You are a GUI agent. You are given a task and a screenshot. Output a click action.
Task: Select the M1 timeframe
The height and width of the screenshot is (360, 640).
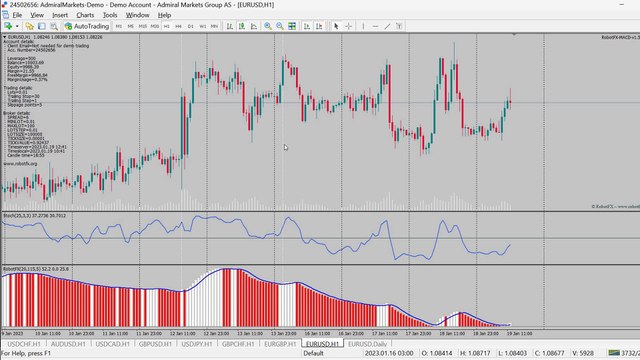[x=119, y=26]
